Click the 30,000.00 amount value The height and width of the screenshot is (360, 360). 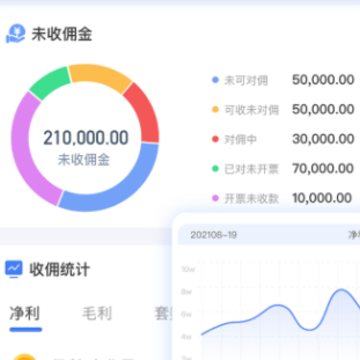pos(323,139)
